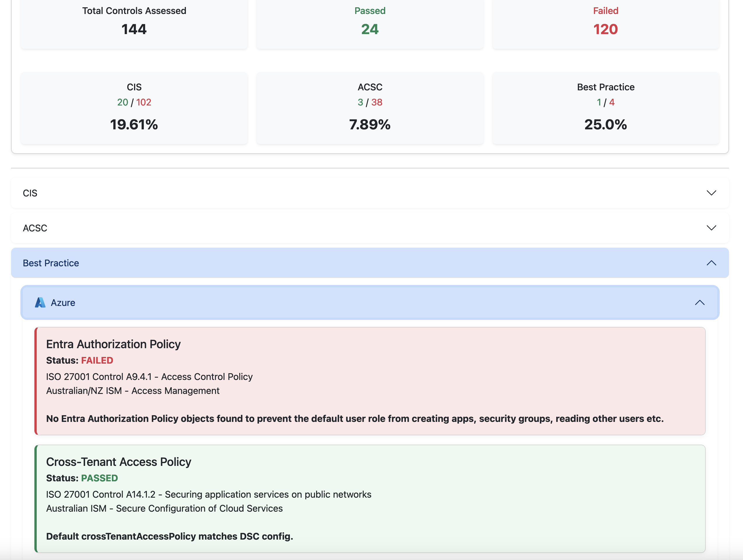
Task: Click ISO 27001 Control A9.4.1 line
Action: click(x=149, y=376)
